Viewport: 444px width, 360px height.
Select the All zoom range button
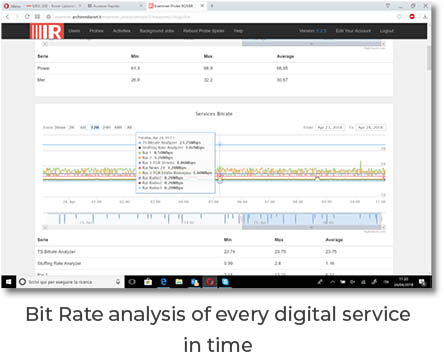click(129, 127)
